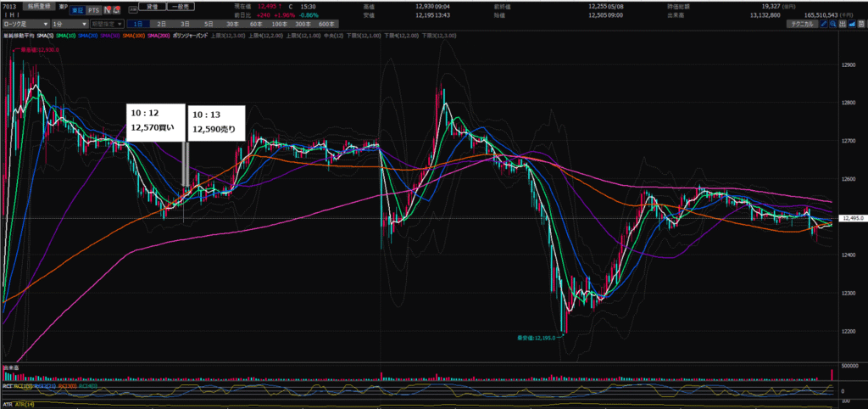Select the 100本 bar count tab
This screenshot has height=409, width=868.
click(279, 25)
